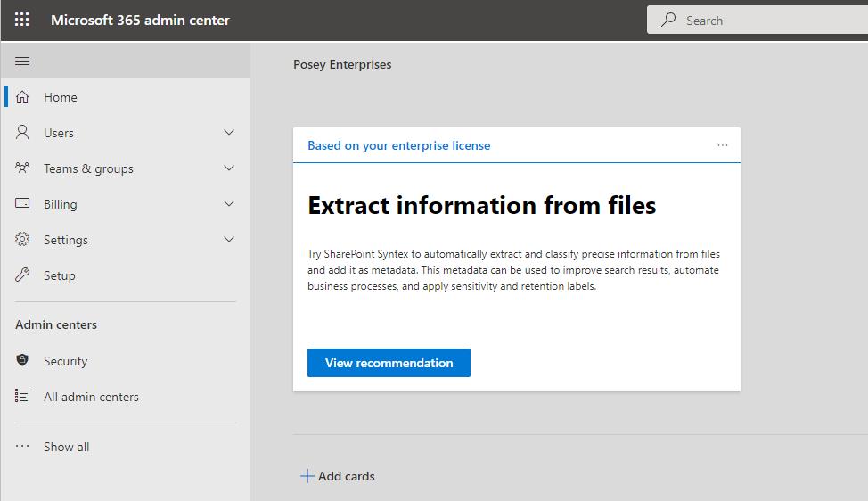Click the Users person icon
This screenshot has width=868, height=501.
click(22, 132)
